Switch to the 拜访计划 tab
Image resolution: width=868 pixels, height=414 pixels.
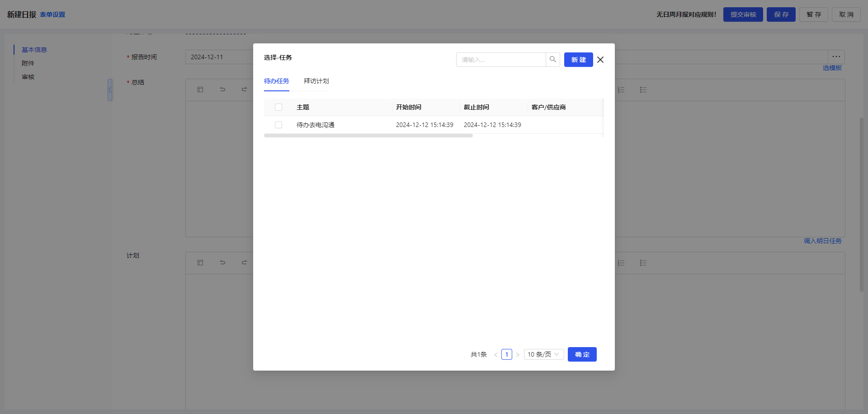point(316,81)
